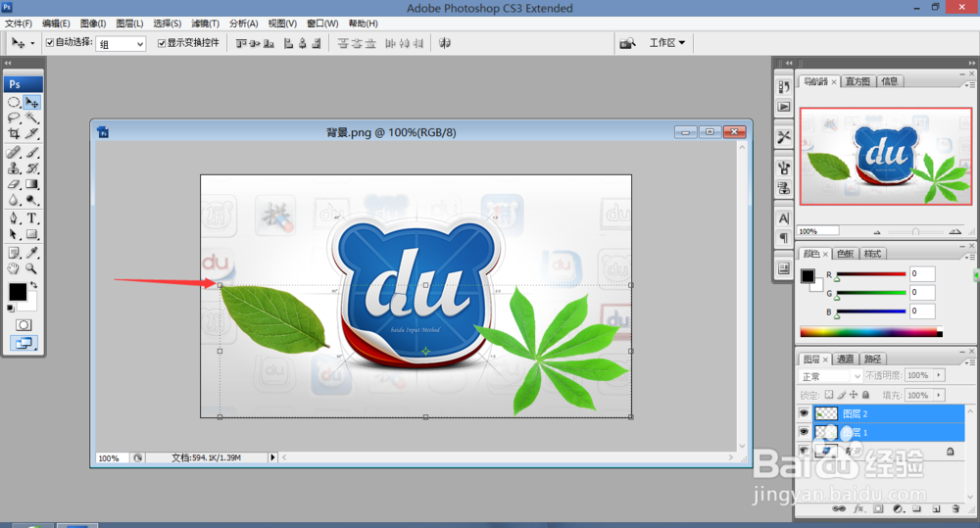Toggle lock position icon
This screenshot has width=980, height=528.
854,395
